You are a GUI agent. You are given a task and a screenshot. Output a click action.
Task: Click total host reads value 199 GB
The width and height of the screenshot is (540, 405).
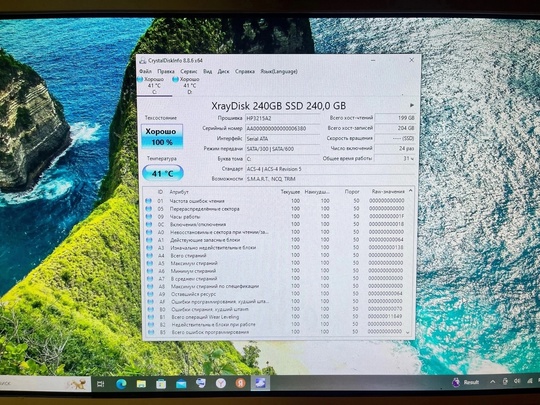pyautogui.click(x=395, y=118)
